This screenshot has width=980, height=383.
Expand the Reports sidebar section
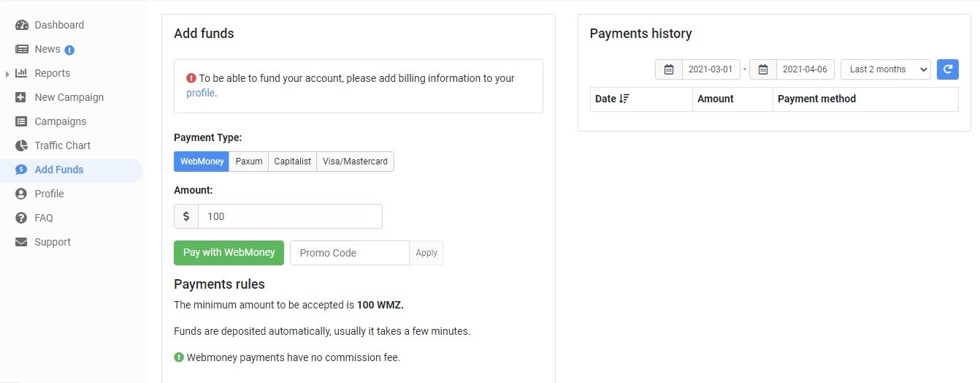tap(7, 74)
